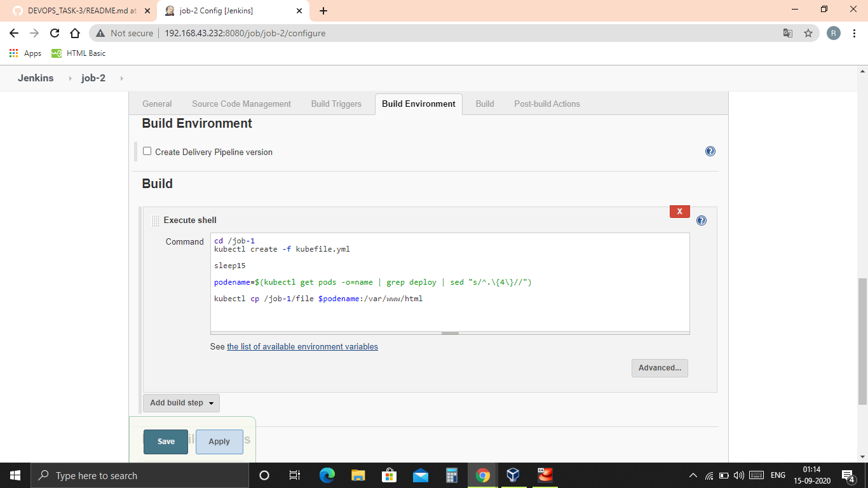Open the Add build step dropdown
868x488 pixels.
point(181,403)
